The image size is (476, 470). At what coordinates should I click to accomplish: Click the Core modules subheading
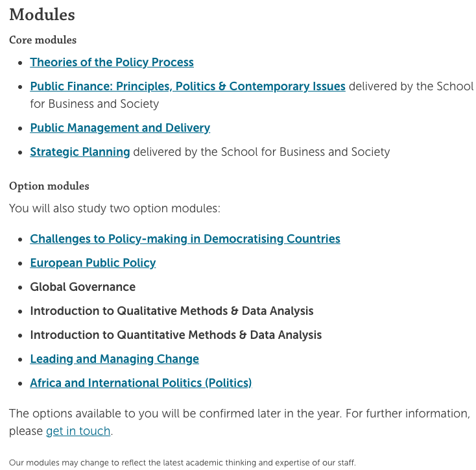click(x=43, y=40)
